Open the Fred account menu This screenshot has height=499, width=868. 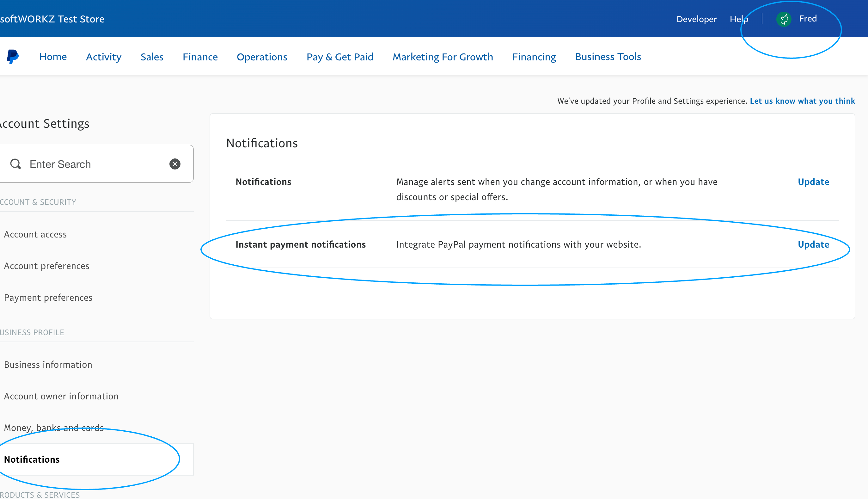[x=808, y=19]
